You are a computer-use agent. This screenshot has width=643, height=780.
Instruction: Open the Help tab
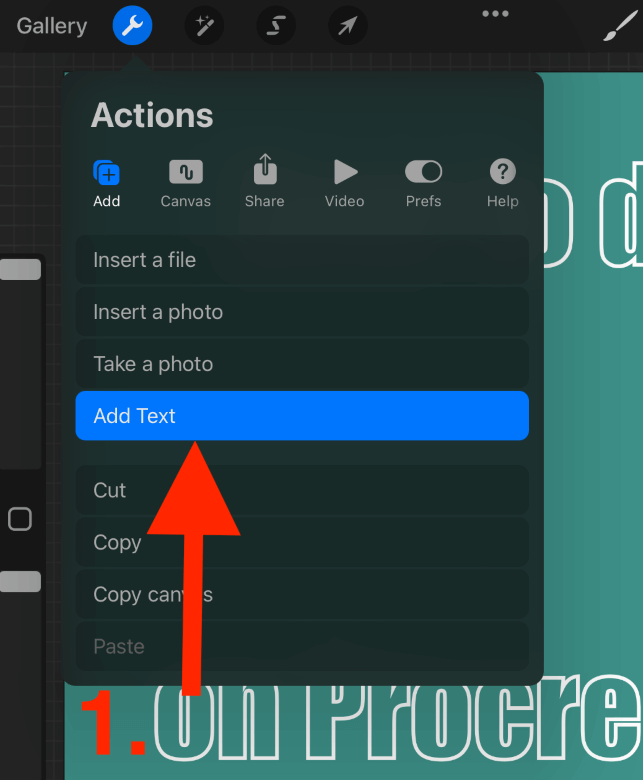(502, 183)
